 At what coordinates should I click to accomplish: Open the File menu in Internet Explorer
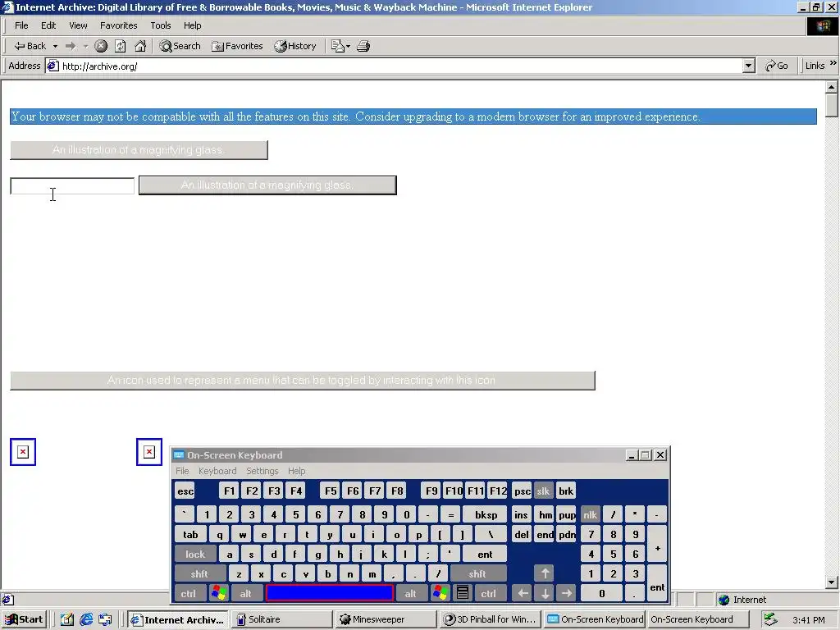tap(21, 25)
